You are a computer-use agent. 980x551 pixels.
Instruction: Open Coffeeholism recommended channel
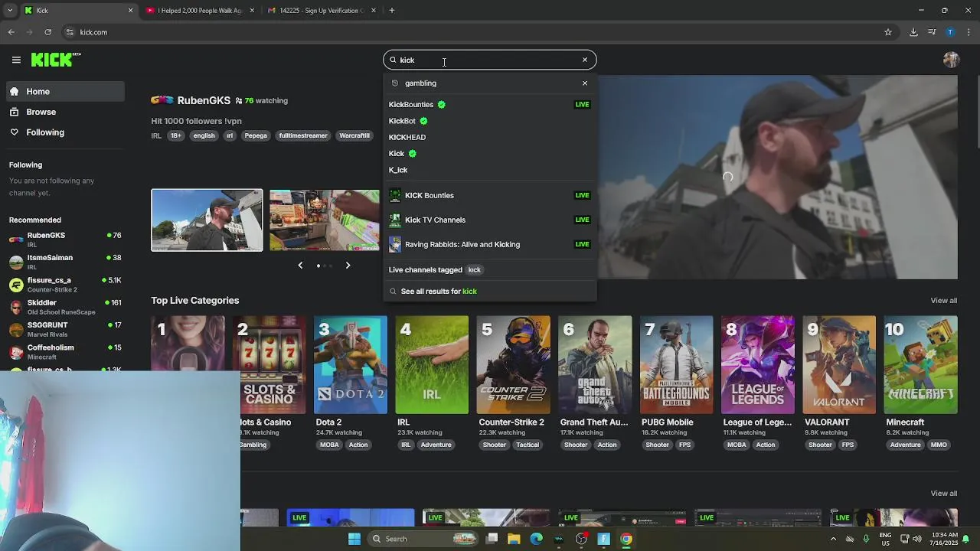point(65,351)
